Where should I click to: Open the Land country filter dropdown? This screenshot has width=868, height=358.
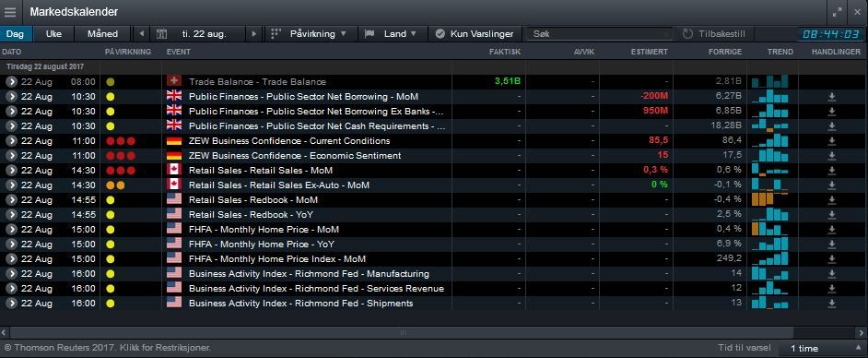click(x=391, y=34)
